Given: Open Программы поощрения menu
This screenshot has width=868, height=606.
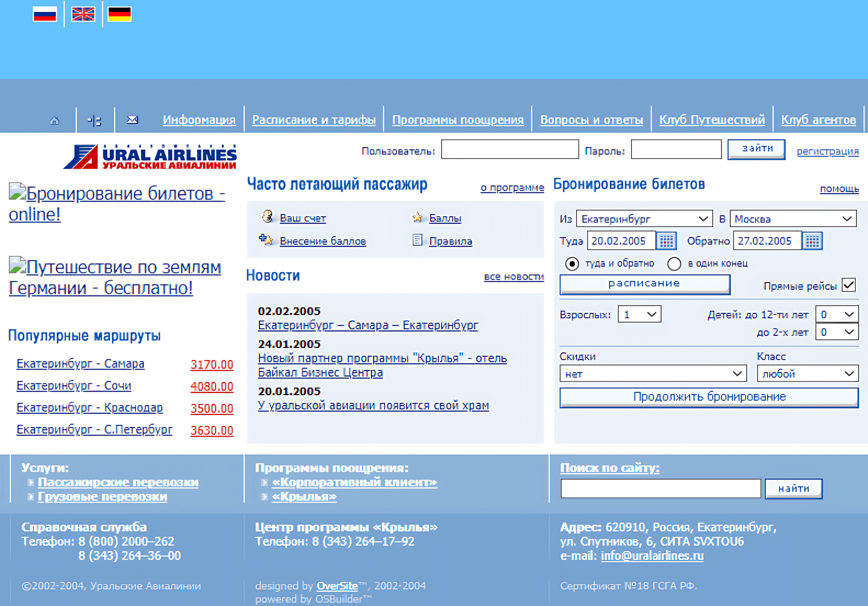Looking at the screenshot, I should (458, 120).
